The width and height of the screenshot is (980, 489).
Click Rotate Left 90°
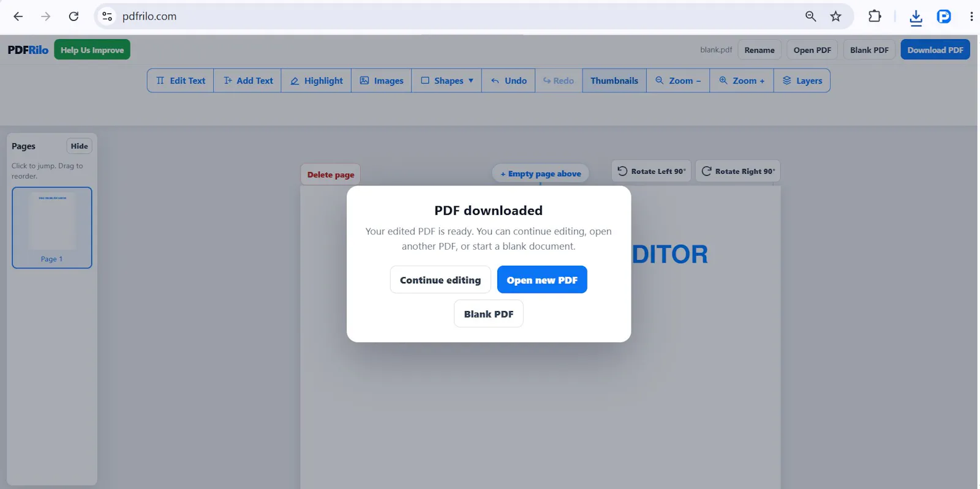pos(651,171)
